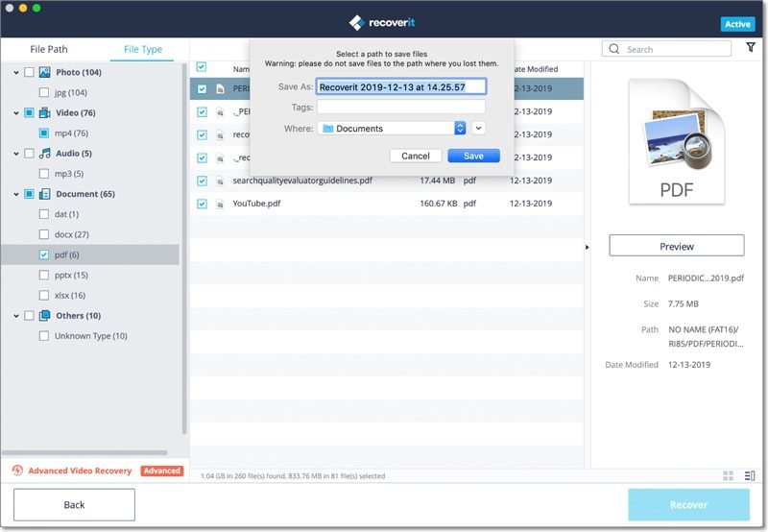This screenshot has width=768, height=532.
Task: Switch to grid thumbnail view
Action: pyautogui.click(x=729, y=475)
